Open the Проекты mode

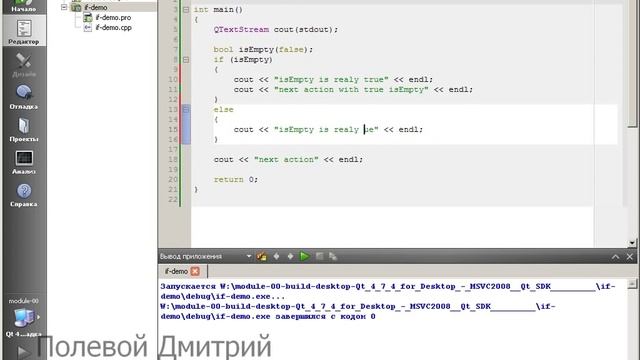pos(24,129)
